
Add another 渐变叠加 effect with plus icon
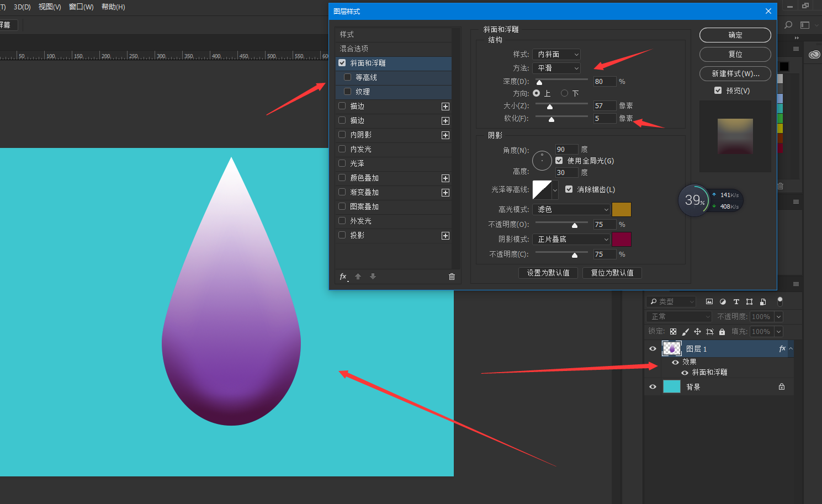click(x=446, y=193)
